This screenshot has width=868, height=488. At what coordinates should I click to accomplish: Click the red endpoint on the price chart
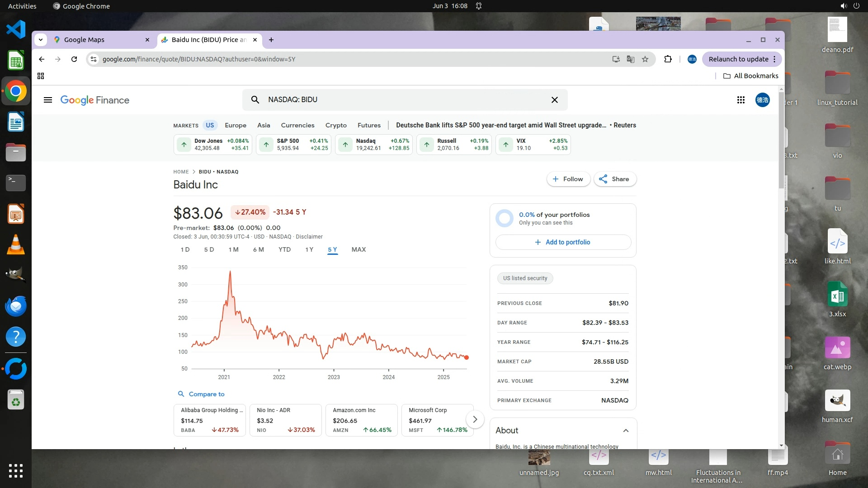[x=467, y=357]
